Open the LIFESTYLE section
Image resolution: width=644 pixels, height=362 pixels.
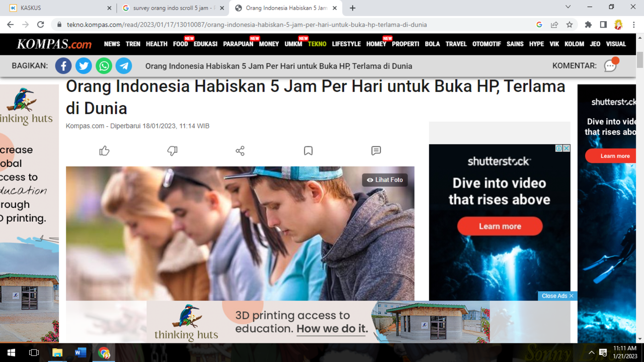[x=346, y=44]
